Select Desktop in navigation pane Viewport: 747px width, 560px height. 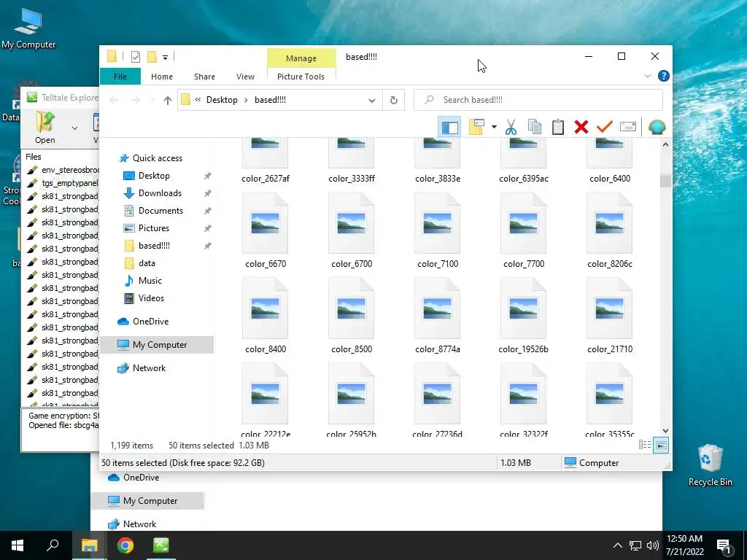154,176
